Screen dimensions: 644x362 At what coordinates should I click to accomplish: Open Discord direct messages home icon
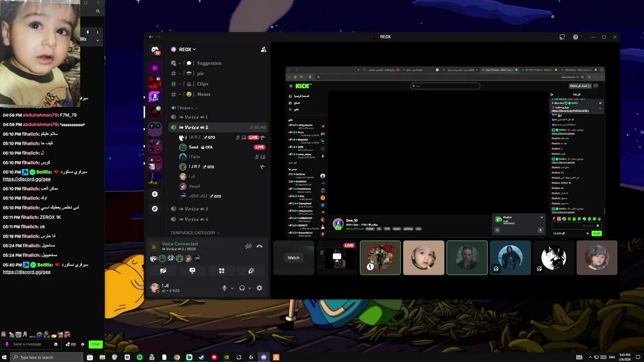(155, 50)
